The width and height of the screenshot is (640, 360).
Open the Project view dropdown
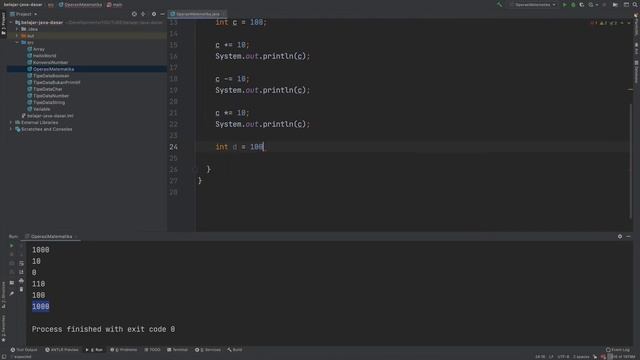24,14
